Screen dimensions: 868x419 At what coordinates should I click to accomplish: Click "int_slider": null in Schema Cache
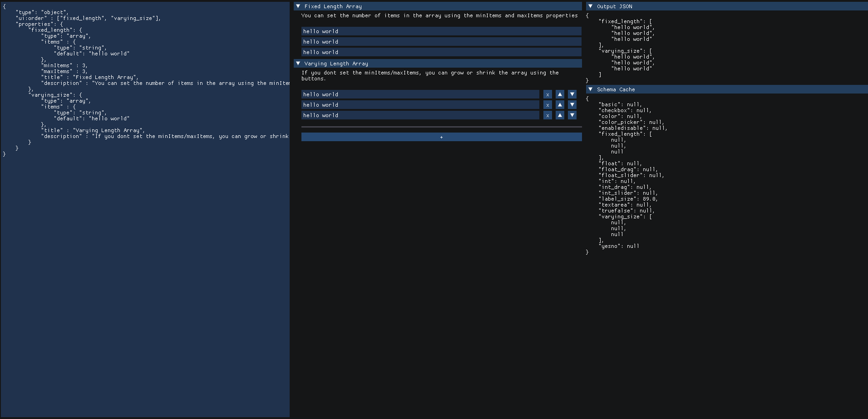628,193
